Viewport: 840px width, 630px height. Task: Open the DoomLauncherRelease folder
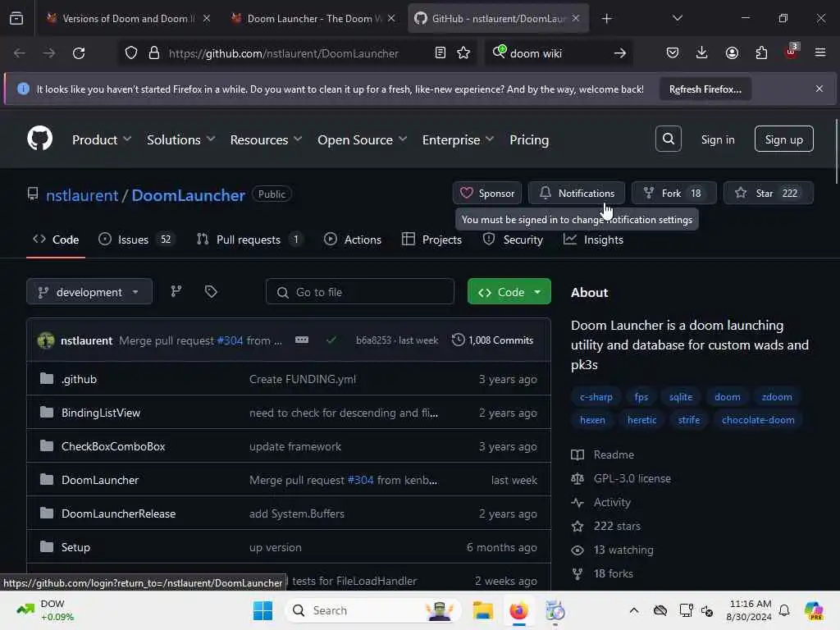[x=118, y=514]
